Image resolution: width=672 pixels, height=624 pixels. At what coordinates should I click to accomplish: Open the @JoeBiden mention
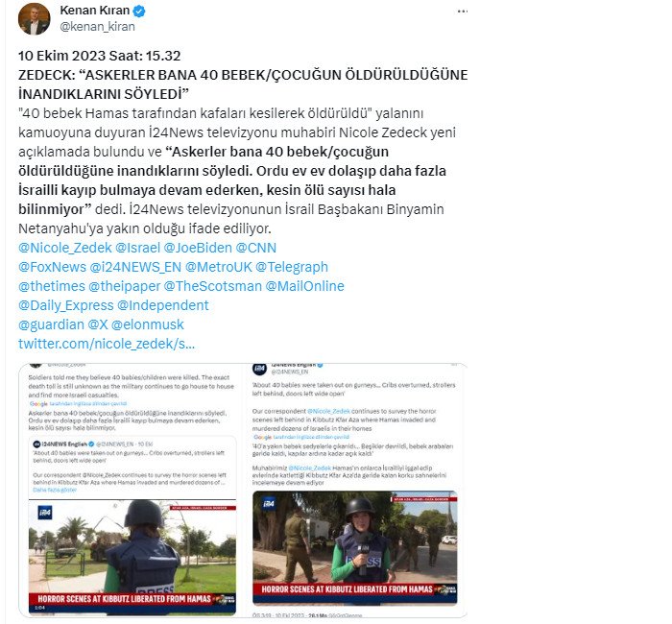click(x=198, y=248)
